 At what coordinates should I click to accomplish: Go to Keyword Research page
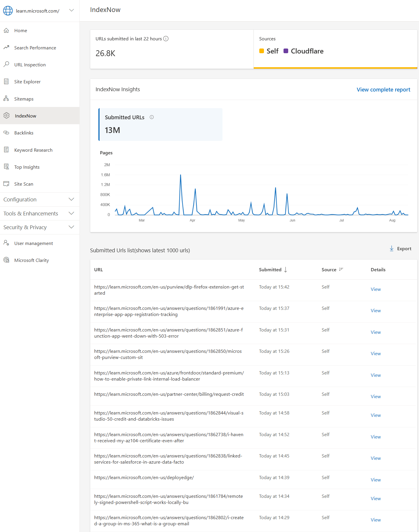click(x=33, y=150)
